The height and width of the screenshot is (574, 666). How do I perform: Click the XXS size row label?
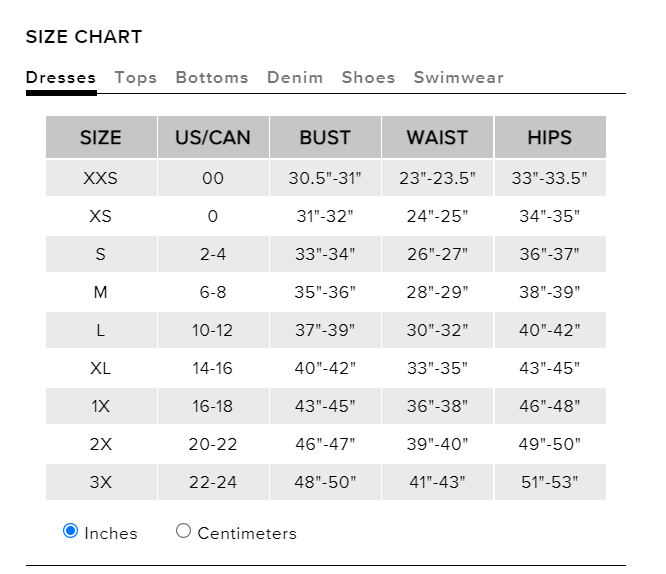(x=101, y=179)
